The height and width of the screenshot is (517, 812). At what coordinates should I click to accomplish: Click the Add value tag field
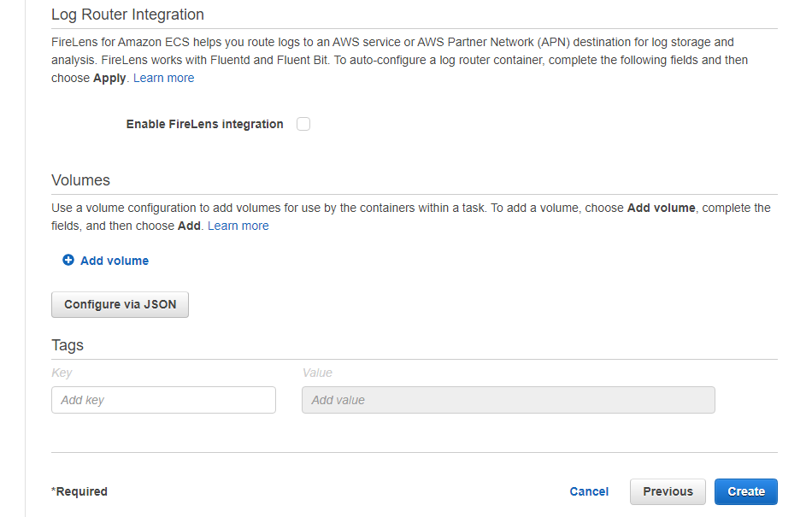pyautogui.click(x=508, y=400)
